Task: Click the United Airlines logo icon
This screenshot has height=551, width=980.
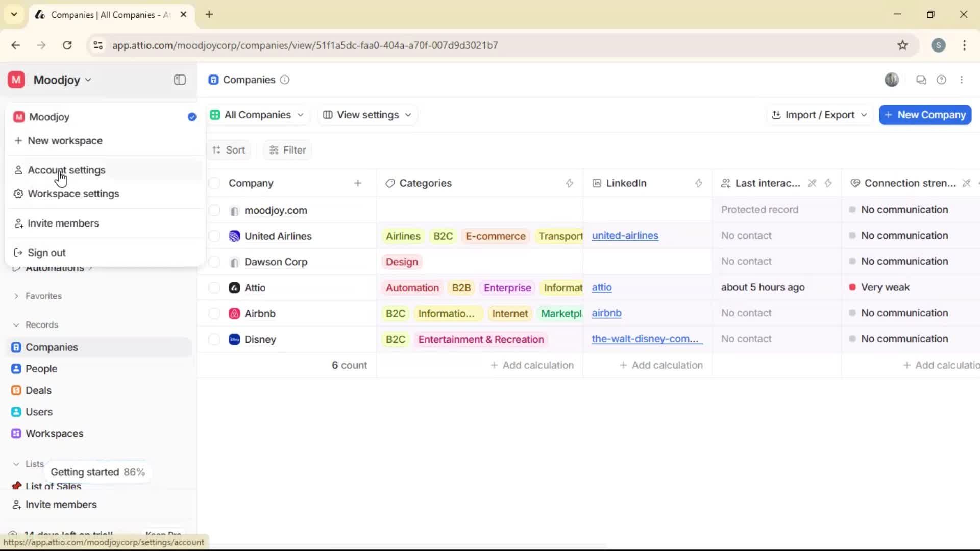Action: [x=234, y=236]
